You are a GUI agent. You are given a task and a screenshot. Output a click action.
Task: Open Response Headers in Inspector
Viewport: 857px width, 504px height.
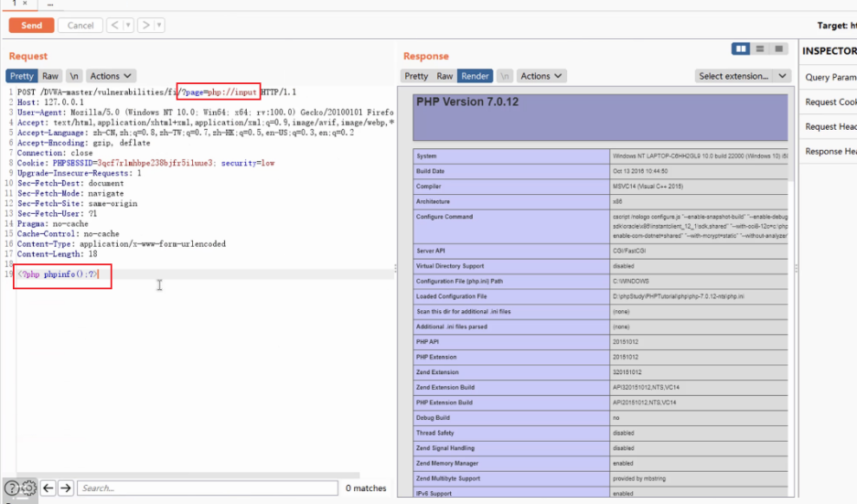[830, 151]
